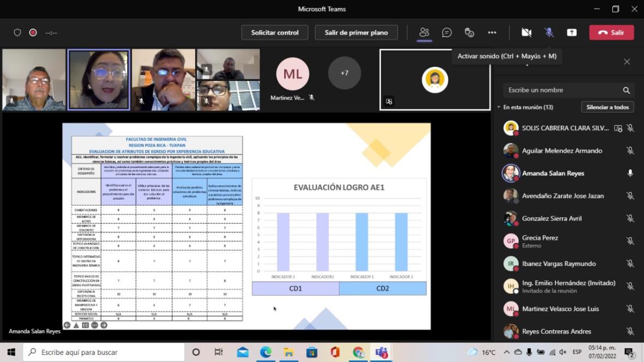Open the reactions menu
The image size is (644, 362).
point(469,33)
